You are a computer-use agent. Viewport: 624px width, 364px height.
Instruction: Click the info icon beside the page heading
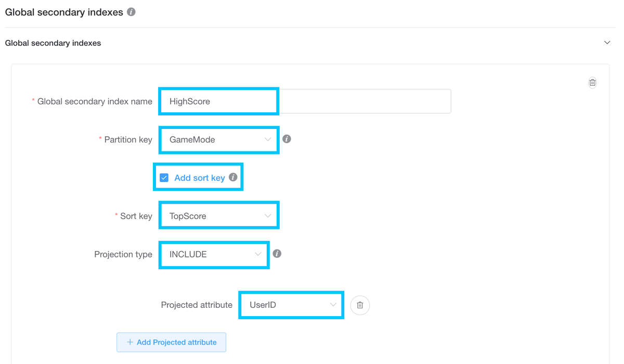click(x=131, y=12)
